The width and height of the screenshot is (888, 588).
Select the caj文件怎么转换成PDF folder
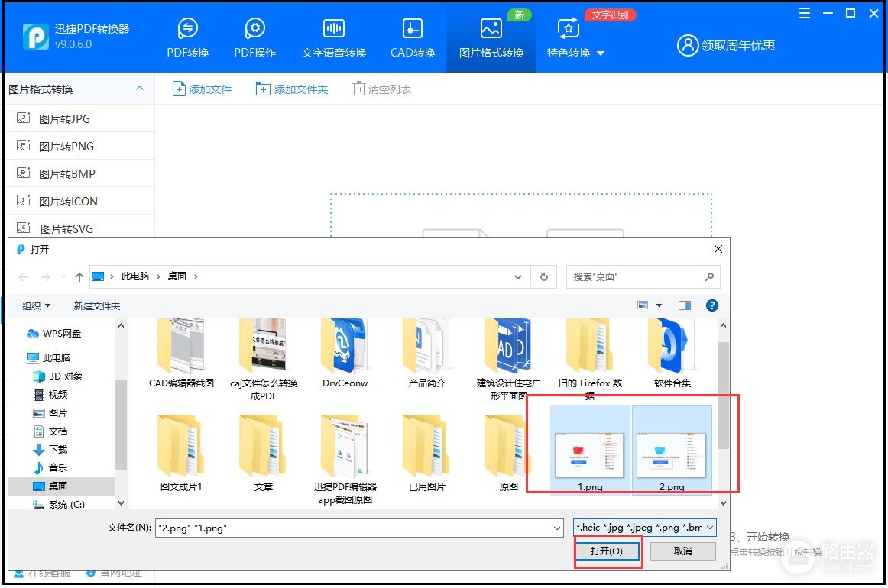[x=264, y=360]
